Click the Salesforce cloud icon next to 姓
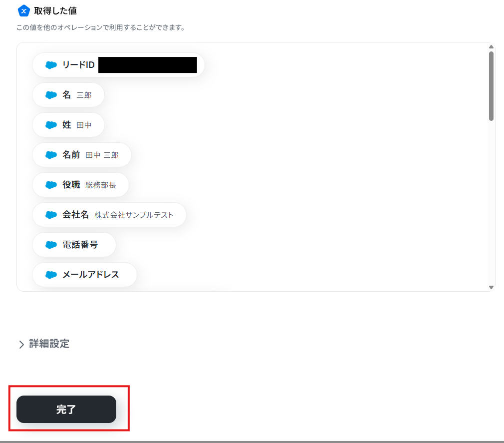 51,125
